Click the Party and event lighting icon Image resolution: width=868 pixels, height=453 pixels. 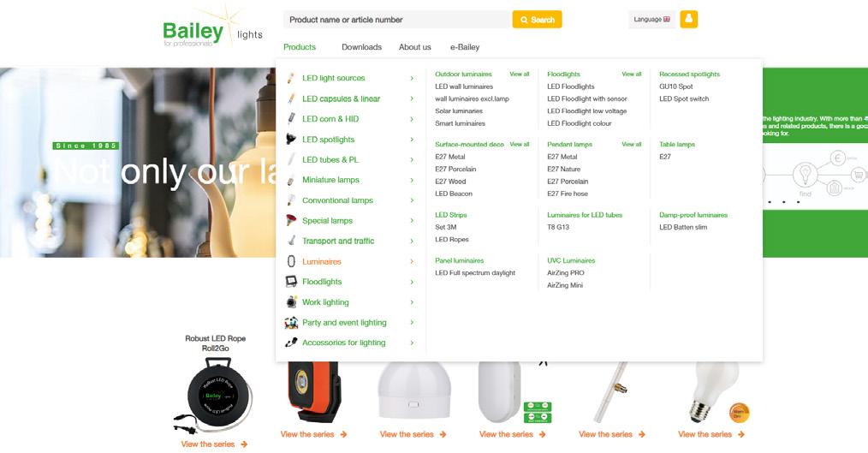pos(291,322)
